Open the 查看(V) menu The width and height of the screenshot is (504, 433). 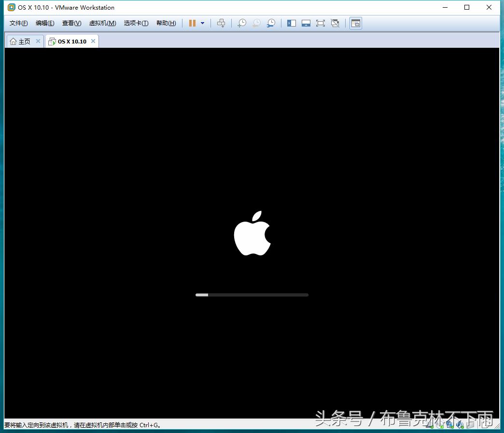click(x=71, y=23)
